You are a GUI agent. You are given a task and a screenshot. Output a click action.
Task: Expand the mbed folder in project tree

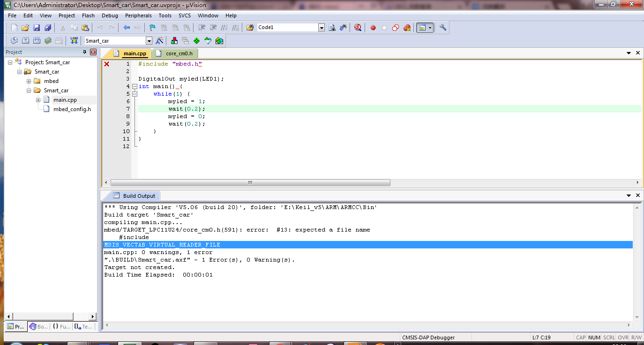tap(29, 81)
